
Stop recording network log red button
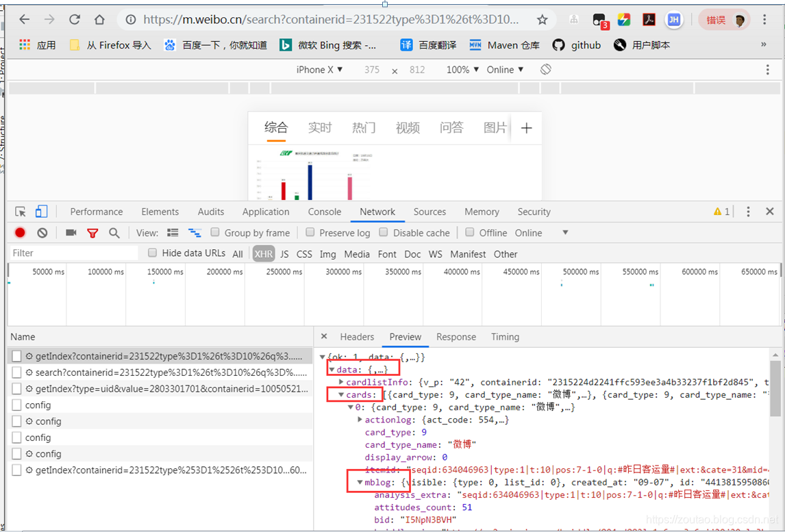point(20,233)
